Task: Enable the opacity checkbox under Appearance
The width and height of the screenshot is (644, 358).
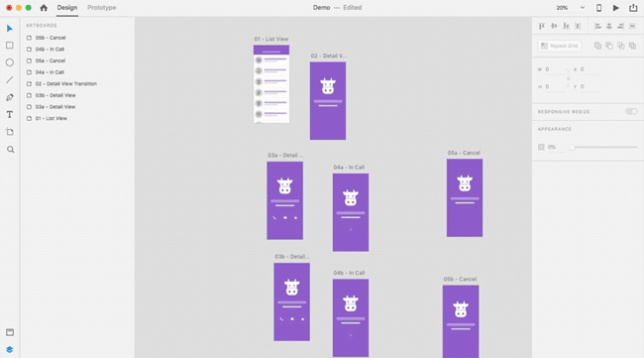Action: click(x=541, y=147)
